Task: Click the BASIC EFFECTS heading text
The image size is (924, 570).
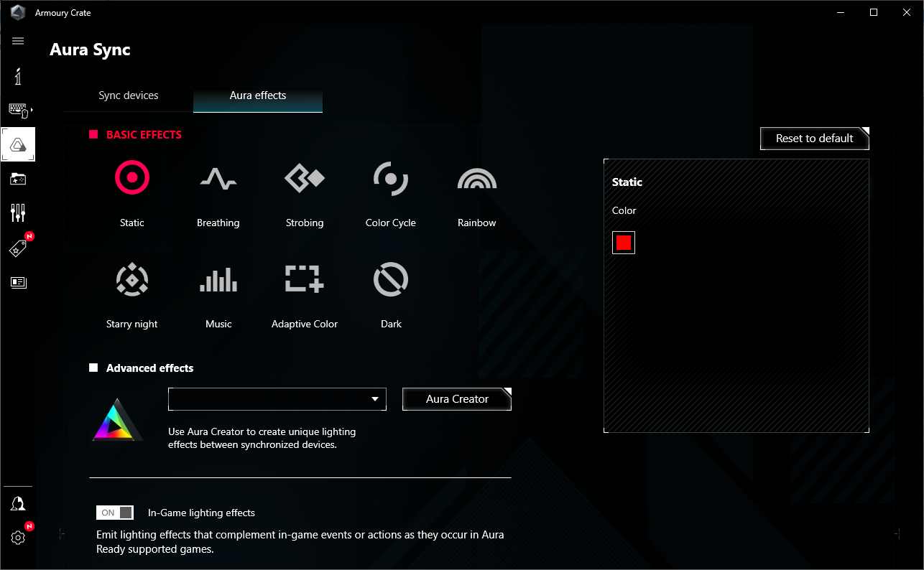Action: pyautogui.click(x=144, y=135)
